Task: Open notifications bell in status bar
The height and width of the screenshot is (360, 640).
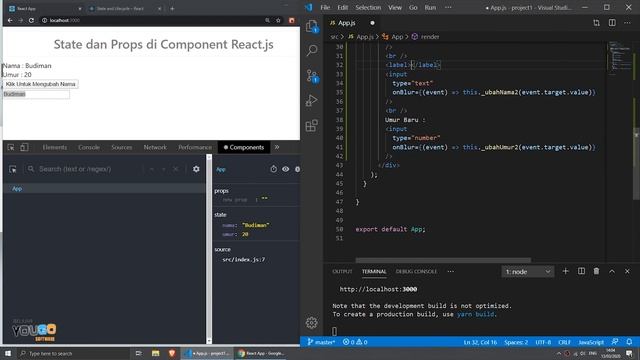Action: pos(629,342)
